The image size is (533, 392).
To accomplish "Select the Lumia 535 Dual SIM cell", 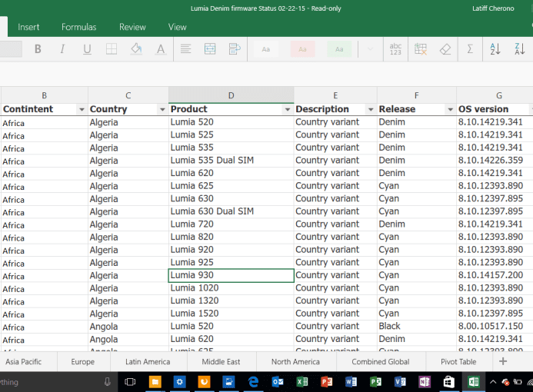I will (232, 161).
